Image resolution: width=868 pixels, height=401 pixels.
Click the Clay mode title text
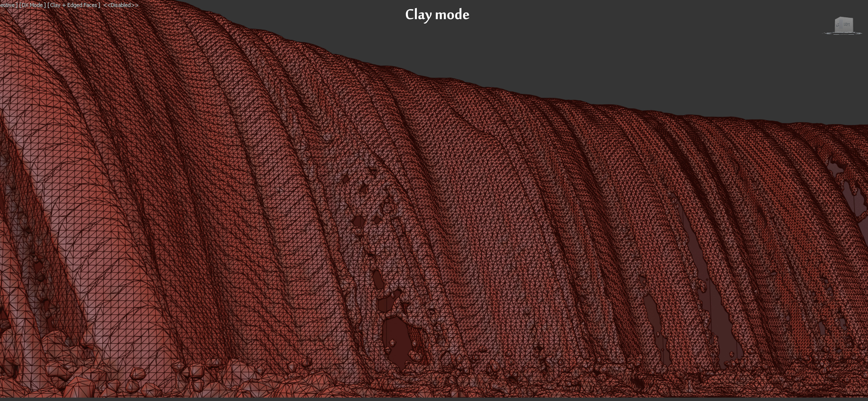tap(437, 14)
